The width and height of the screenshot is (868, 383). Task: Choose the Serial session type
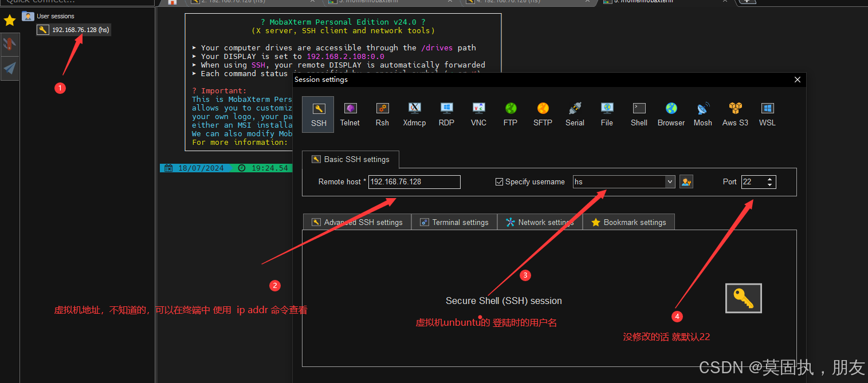coord(575,114)
